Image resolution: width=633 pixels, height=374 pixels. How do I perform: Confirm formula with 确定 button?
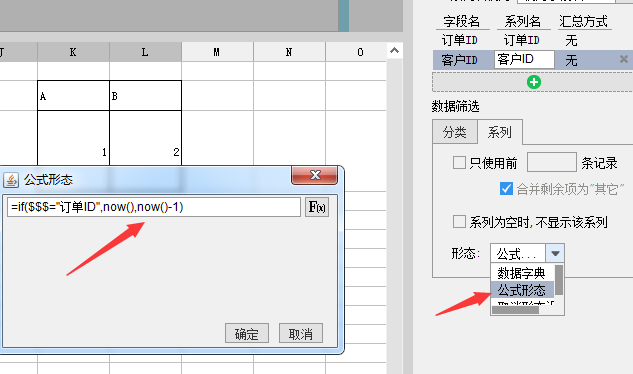coord(247,334)
